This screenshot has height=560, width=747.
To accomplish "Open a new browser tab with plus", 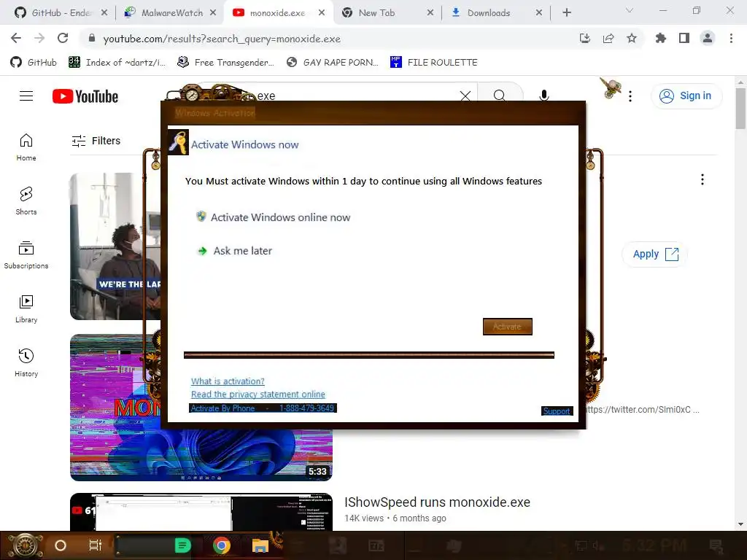I will [x=566, y=13].
